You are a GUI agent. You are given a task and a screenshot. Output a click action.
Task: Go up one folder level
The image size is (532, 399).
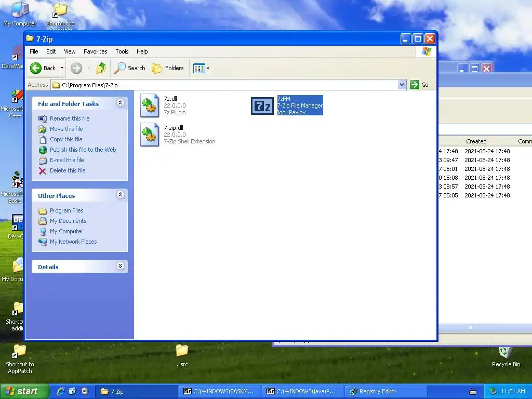pyautogui.click(x=101, y=68)
